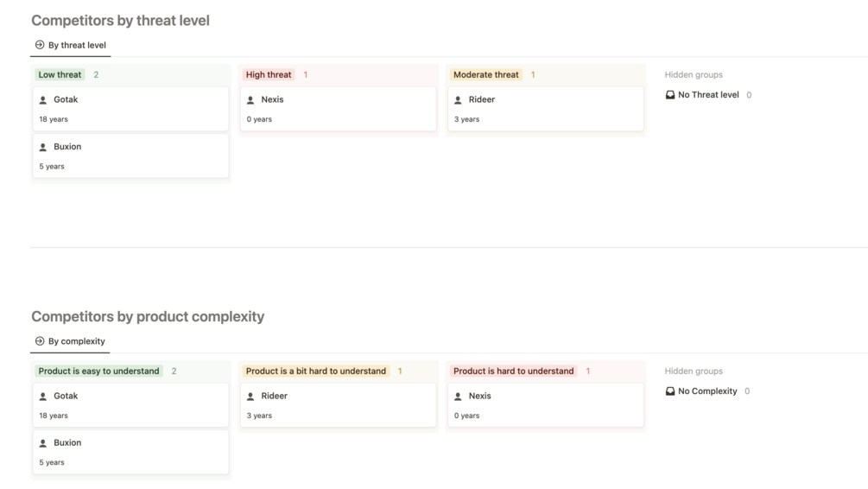Click the person icon on the Gotak complexity card
This screenshot has height=489, width=868.
(x=43, y=397)
